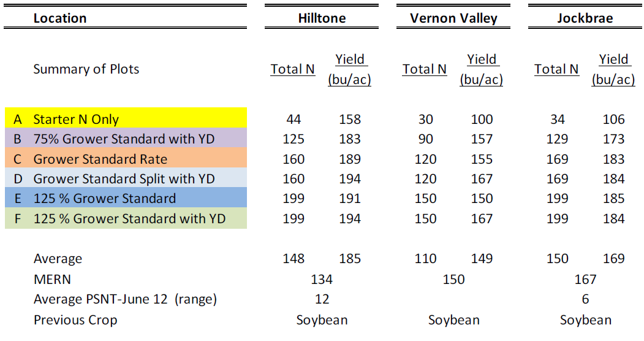Click the Jockbrae column header
Viewport: 644px width, 341px height.
pos(585,18)
